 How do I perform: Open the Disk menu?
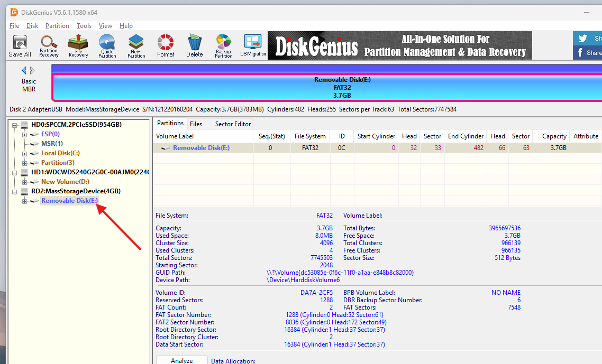click(x=32, y=26)
